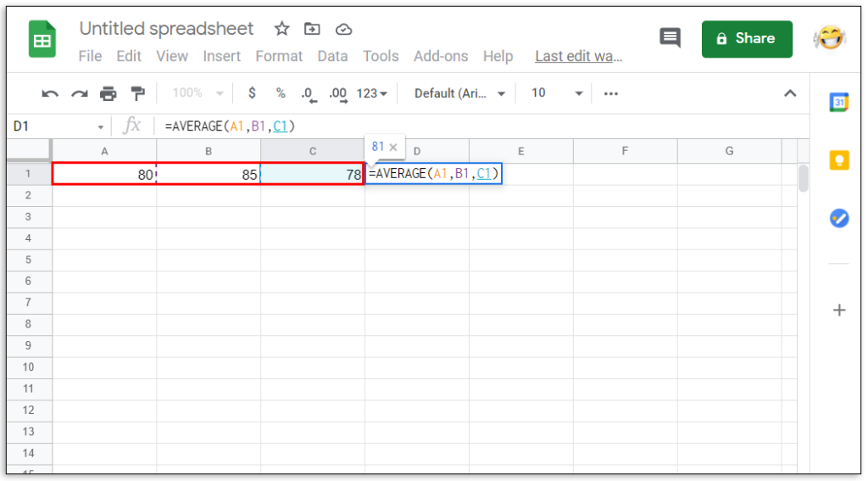The width and height of the screenshot is (868, 481).
Task: Select row 10 header
Action: point(28,367)
